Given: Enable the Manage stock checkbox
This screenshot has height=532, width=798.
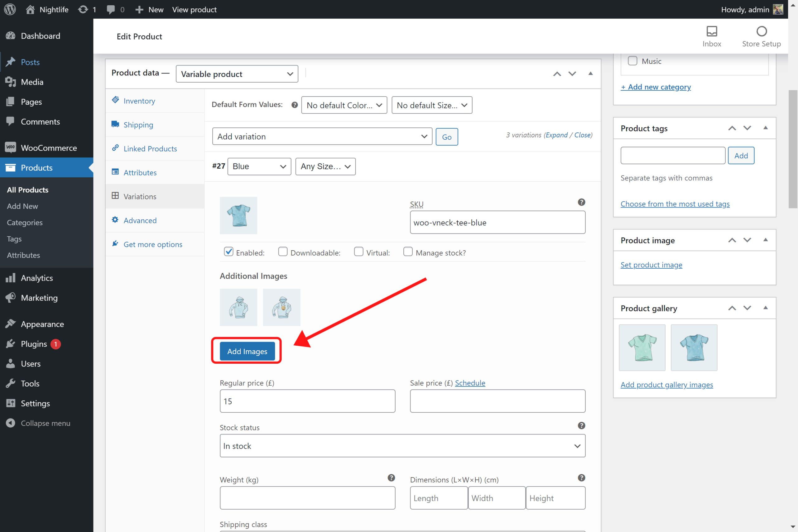Looking at the screenshot, I should click(x=408, y=252).
